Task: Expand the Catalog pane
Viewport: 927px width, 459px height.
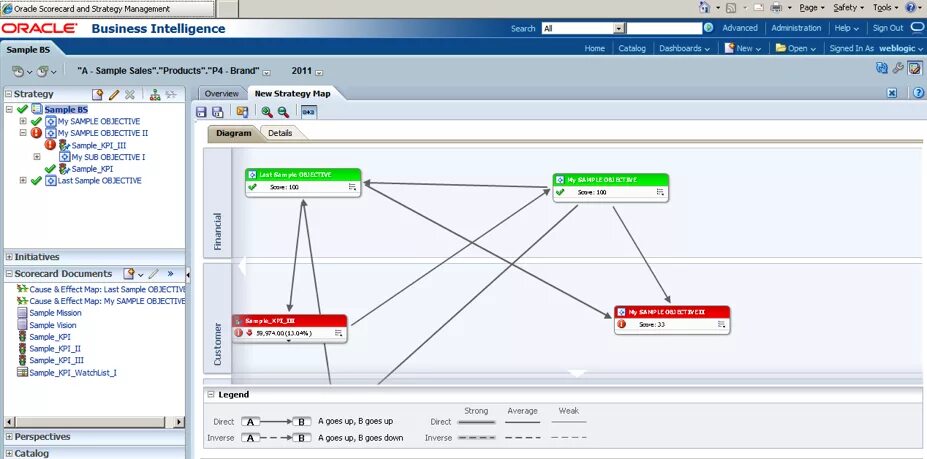Action: click(8, 453)
